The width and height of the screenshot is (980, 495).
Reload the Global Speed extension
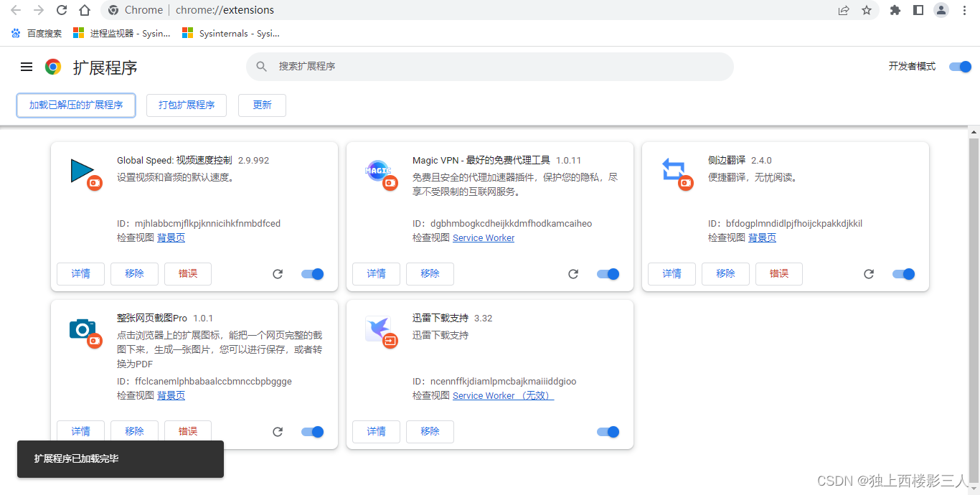tap(278, 274)
